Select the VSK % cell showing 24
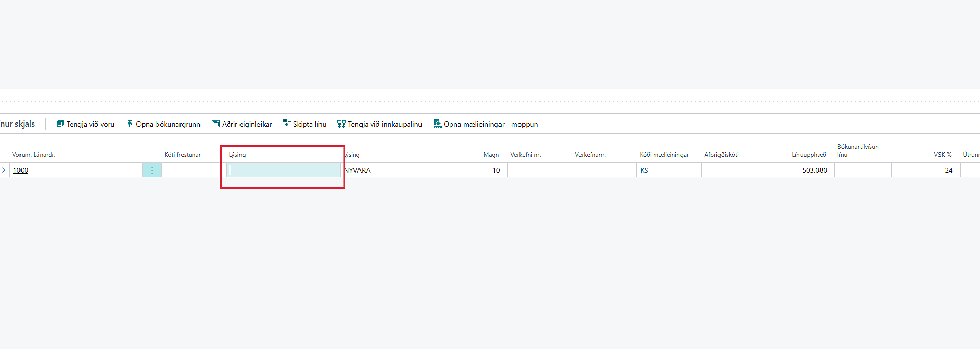This screenshot has width=980, height=349. [x=926, y=170]
